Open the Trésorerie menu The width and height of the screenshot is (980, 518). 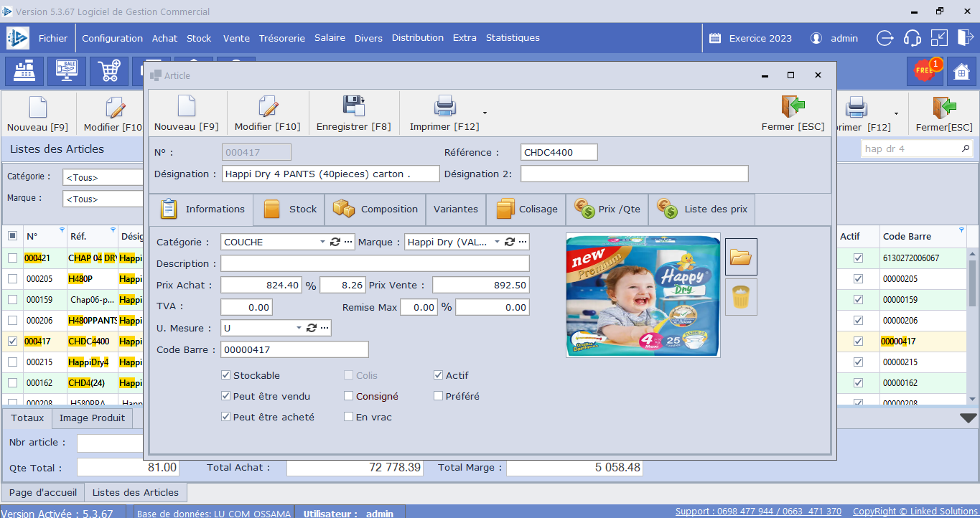(281, 38)
